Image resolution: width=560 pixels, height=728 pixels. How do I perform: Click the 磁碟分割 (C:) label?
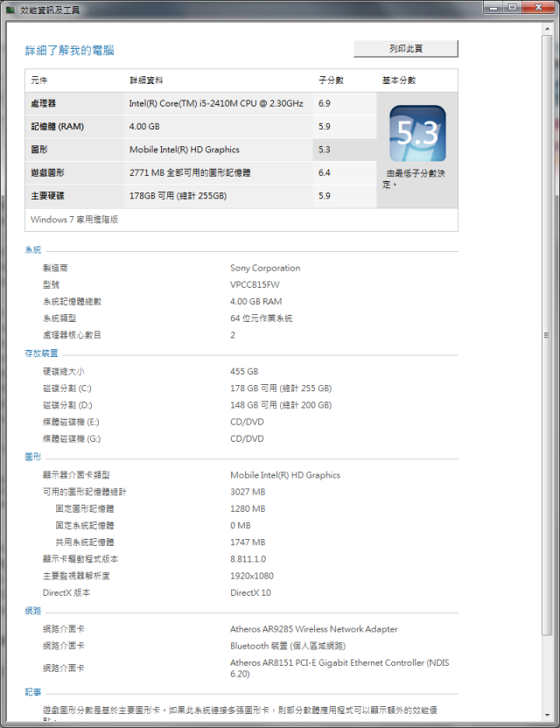pyautogui.click(x=67, y=388)
